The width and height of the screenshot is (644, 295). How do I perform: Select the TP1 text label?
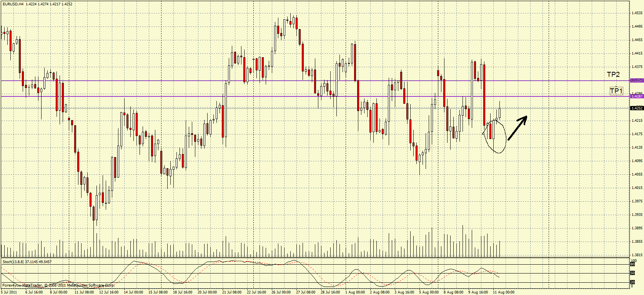pos(616,91)
